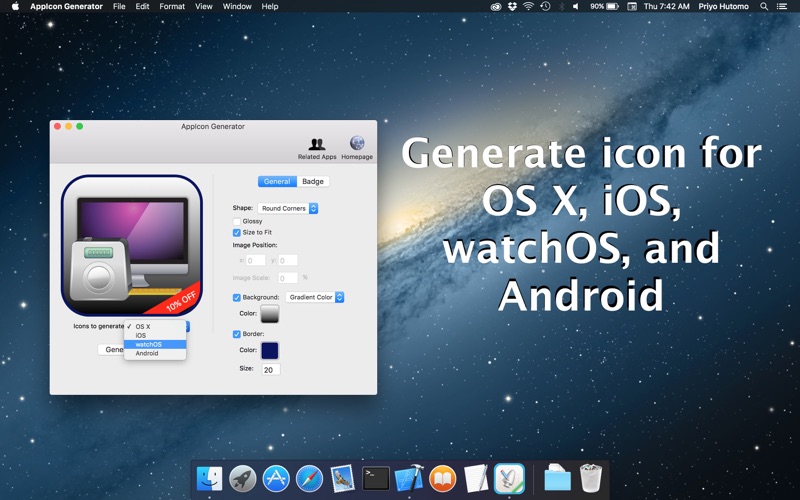Screen dimensions: 800x500
Task: Launch Xcode from the dock
Action: click(x=409, y=479)
